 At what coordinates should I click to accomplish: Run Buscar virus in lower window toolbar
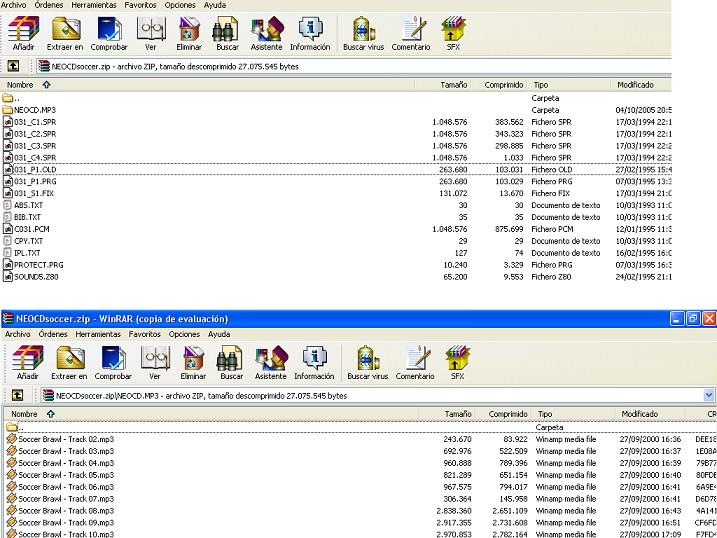(366, 361)
